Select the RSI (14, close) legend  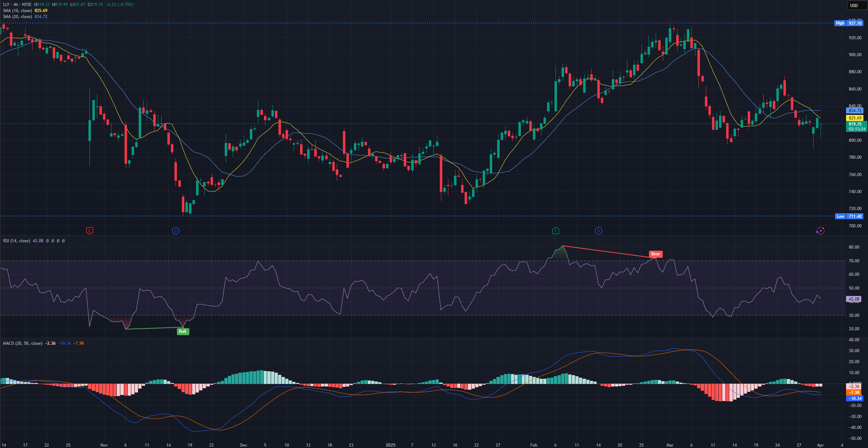(17, 241)
